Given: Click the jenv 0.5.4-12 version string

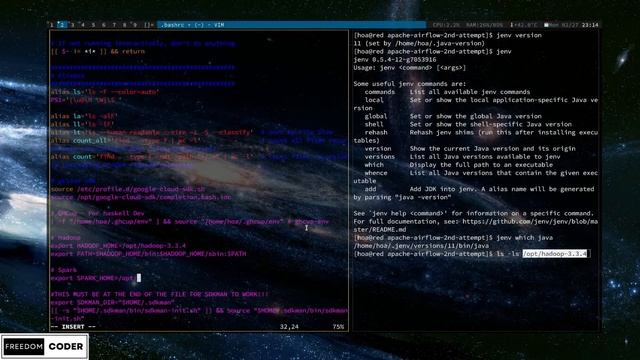Looking at the screenshot, I should (395, 60).
